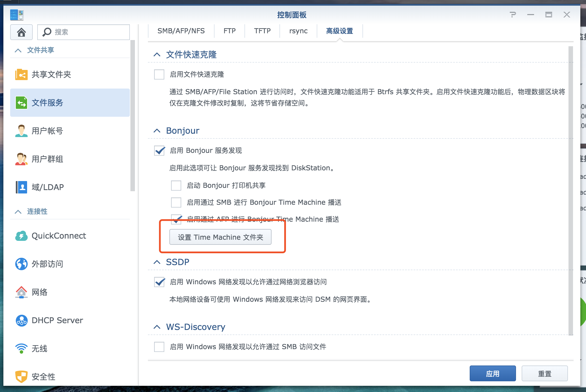Viewport: 586px width, 392px height.
Task: Toggle AFP Bonjour Time Machine broadcast checkbox
Action: 176,219
